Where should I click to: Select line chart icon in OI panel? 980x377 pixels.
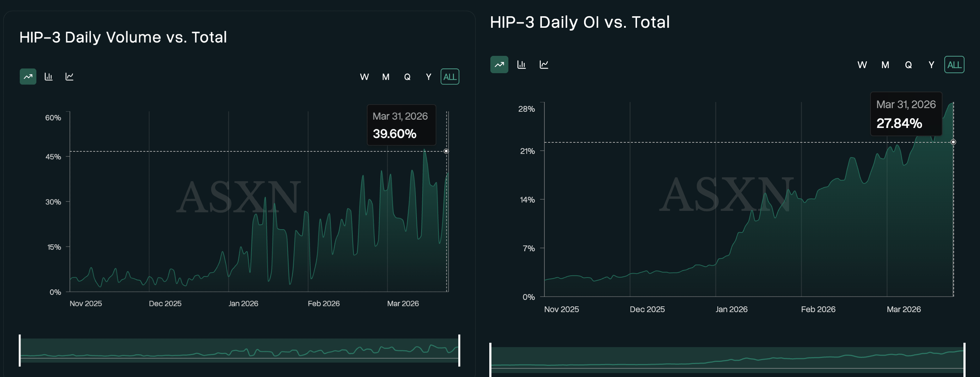coord(544,64)
